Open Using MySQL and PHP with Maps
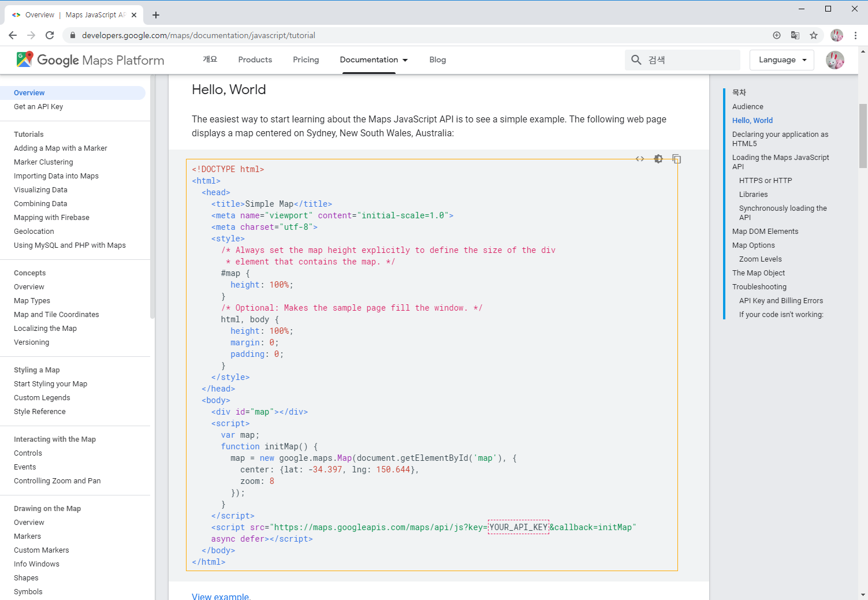868x600 pixels. click(70, 245)
